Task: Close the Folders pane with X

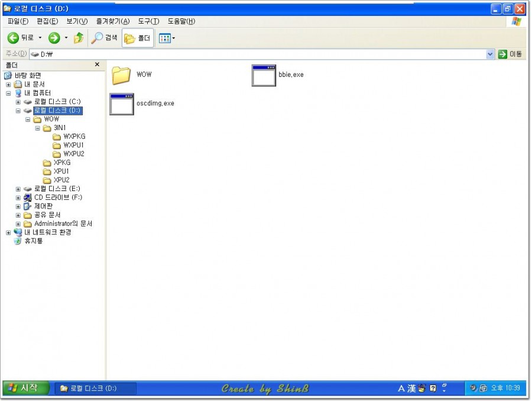Action: coord(97,64)
